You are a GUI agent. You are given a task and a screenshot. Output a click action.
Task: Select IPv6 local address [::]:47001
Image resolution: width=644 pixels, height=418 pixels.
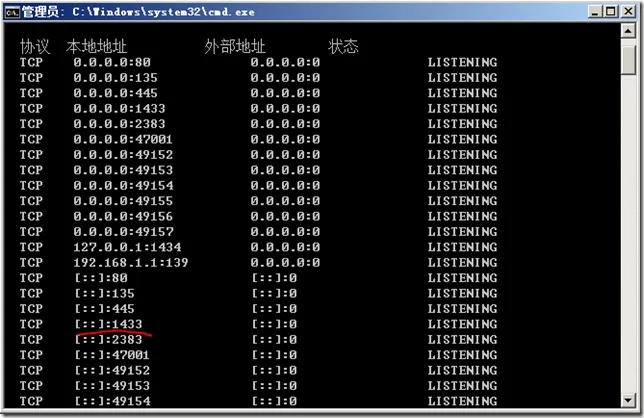(112, 355)
